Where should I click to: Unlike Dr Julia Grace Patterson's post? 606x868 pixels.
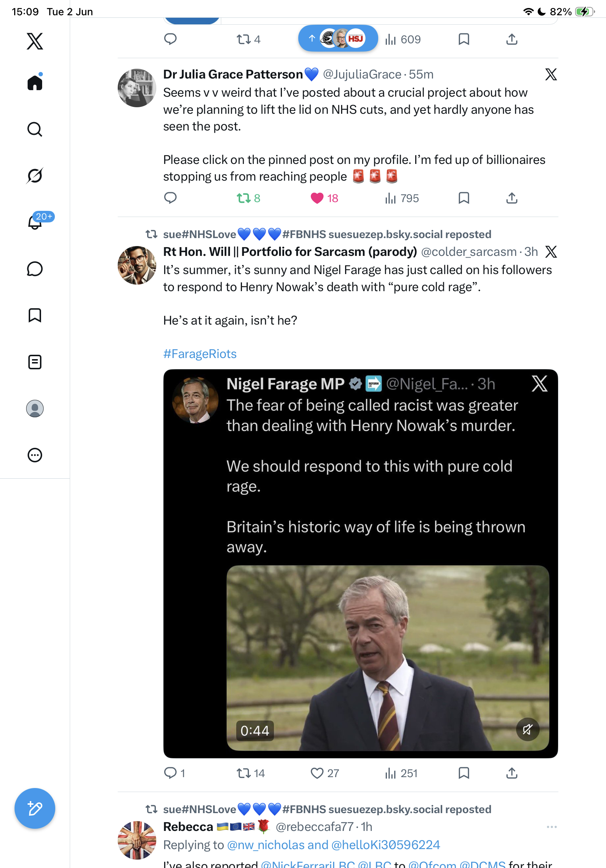pyautogui.click(x=324, y=198)
